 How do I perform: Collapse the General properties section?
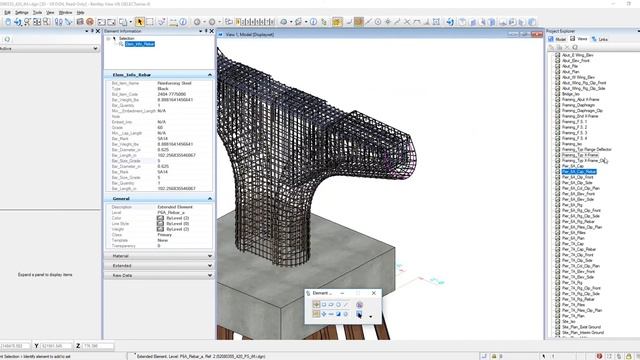(210, 199)
